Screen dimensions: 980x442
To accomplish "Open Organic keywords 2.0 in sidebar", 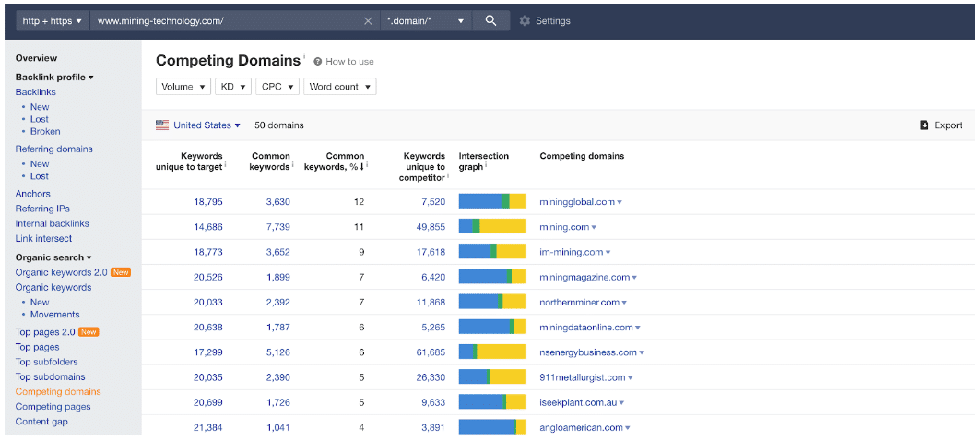I will (x=61, y=272).
